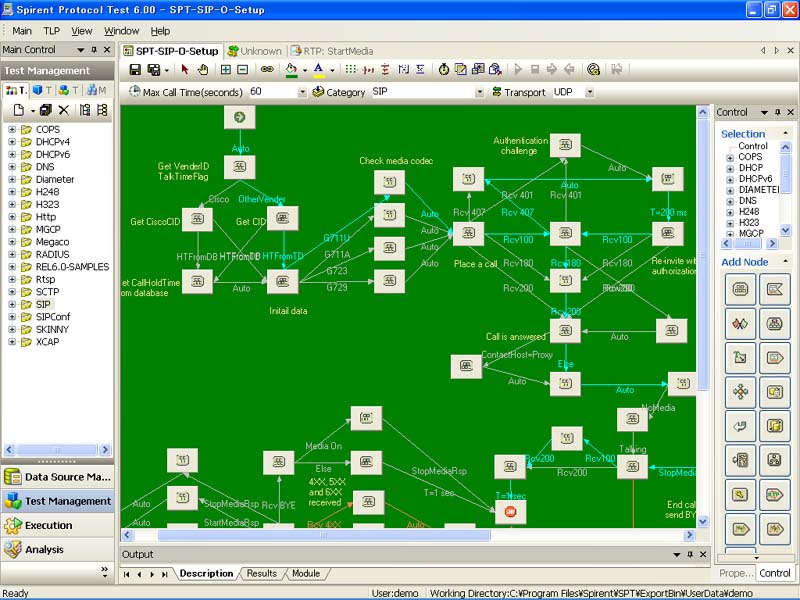Expand the COPS folder in test tree
Image resolution: width=800 pixels, height=600 pixels.
pos(12,130)
